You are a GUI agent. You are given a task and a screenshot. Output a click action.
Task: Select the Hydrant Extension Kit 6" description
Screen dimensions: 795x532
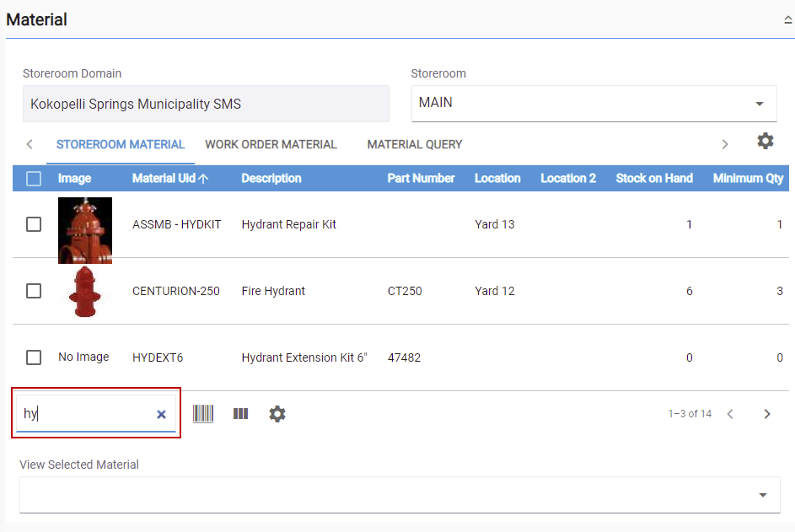[304, 357]
